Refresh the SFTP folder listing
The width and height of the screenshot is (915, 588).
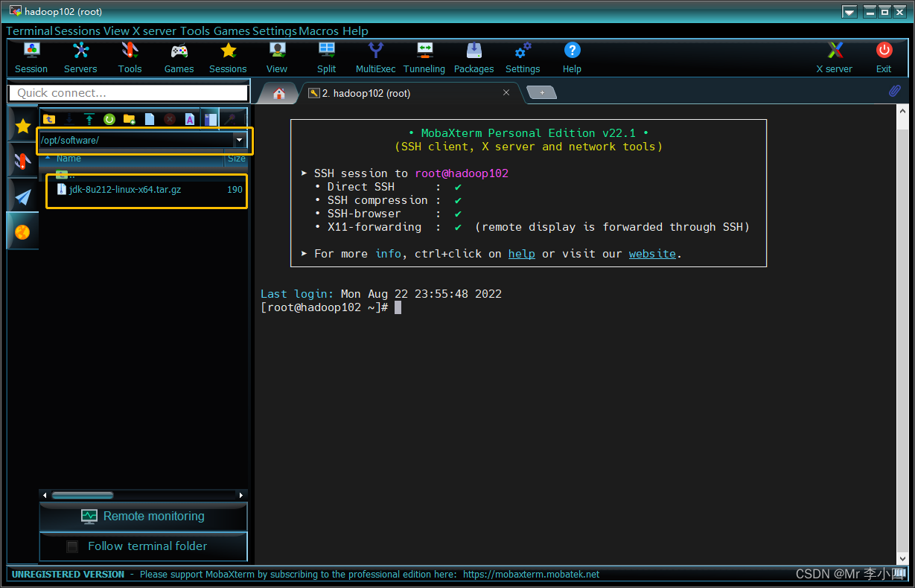pos(109,119)
